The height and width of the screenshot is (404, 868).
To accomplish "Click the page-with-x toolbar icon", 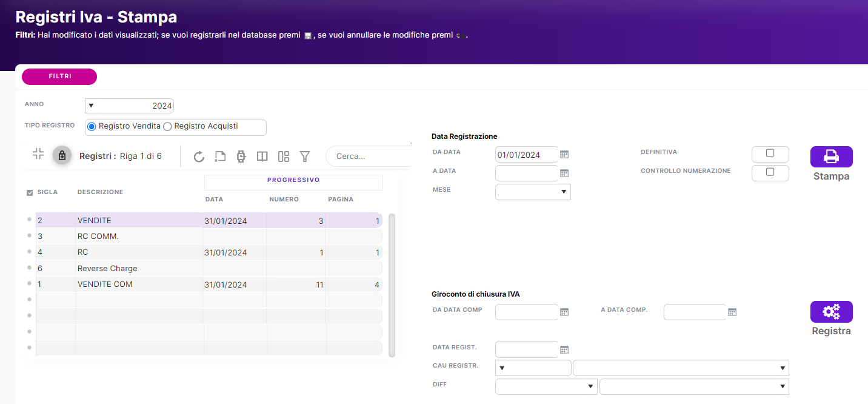I will 220,157.
